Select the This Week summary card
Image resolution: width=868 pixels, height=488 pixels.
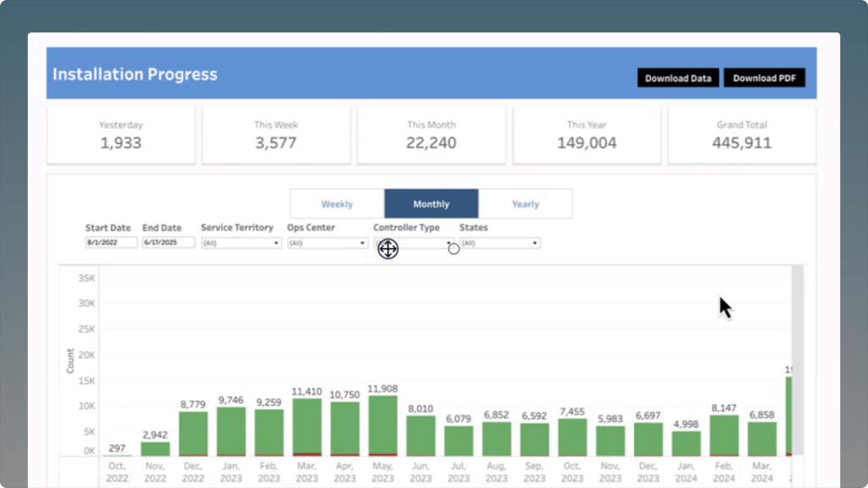tap(275, 135)
